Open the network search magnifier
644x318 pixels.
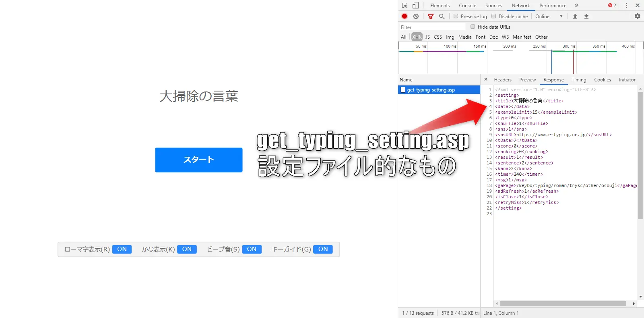(442, 17)
